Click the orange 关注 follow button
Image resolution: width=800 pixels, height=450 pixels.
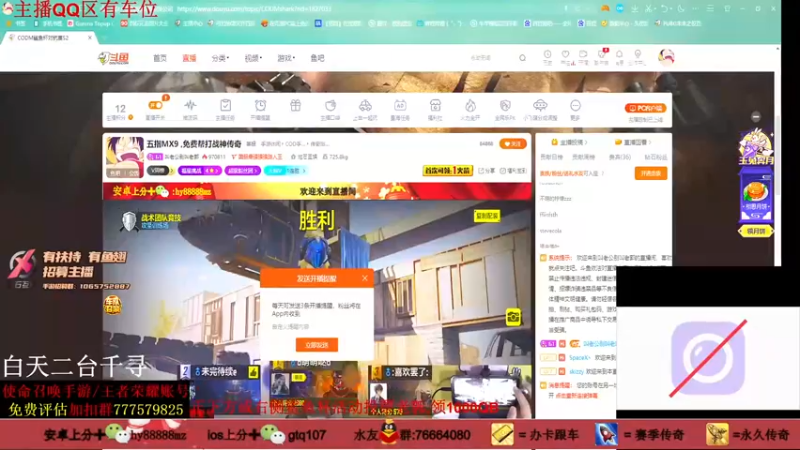tap(513, 144)
